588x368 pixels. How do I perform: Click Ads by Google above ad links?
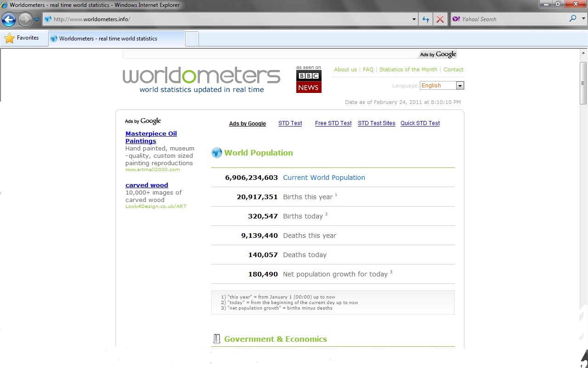[248, 124]
